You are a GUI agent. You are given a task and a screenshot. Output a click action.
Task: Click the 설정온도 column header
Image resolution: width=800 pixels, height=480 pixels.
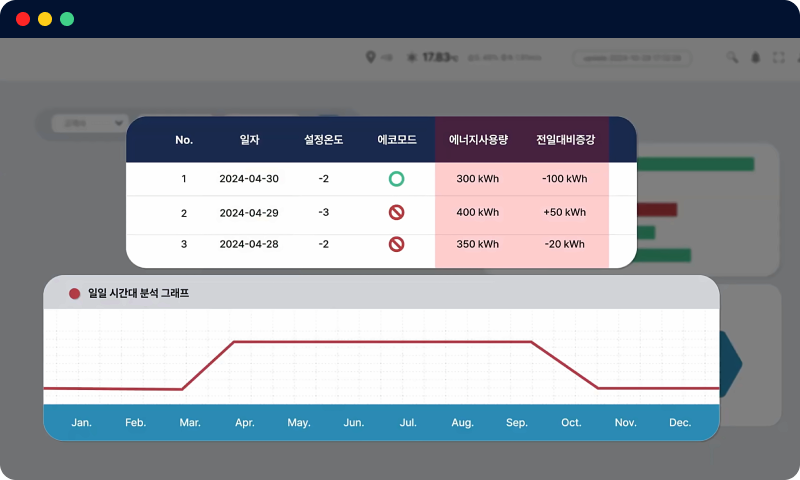pos(323,140)
